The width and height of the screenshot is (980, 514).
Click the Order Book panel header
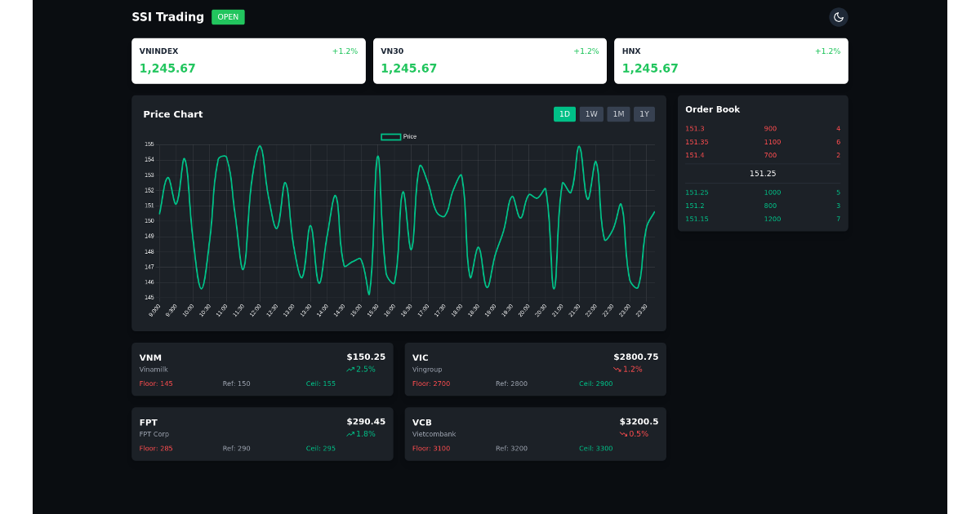pyautogui.click(x=713, y=109)
